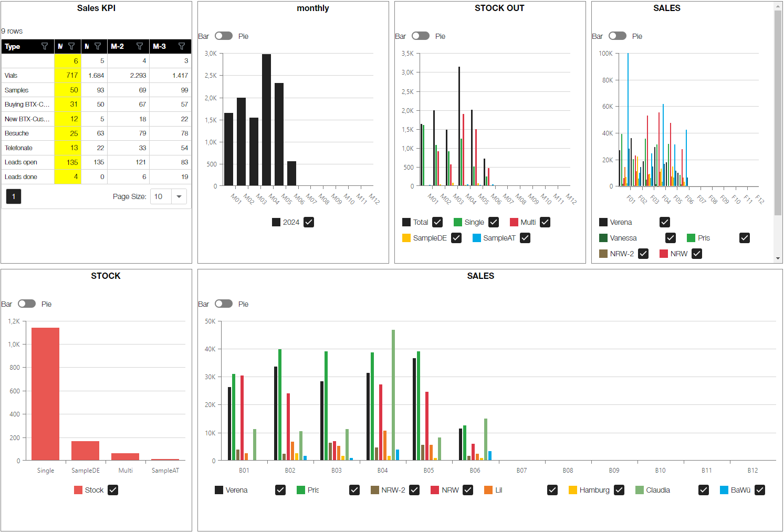This screenshot has height=532, width=784.
Task: Click the 2024 legend color swatch
Action: tap(276, 222)
